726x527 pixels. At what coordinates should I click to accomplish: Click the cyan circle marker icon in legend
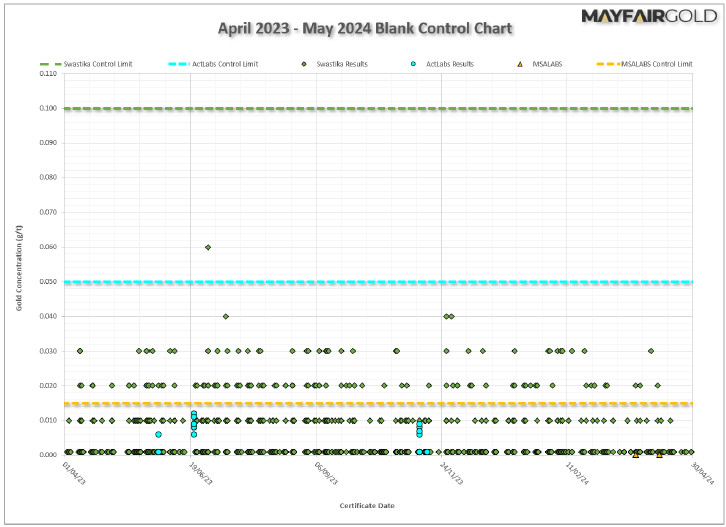pos(413,64)
